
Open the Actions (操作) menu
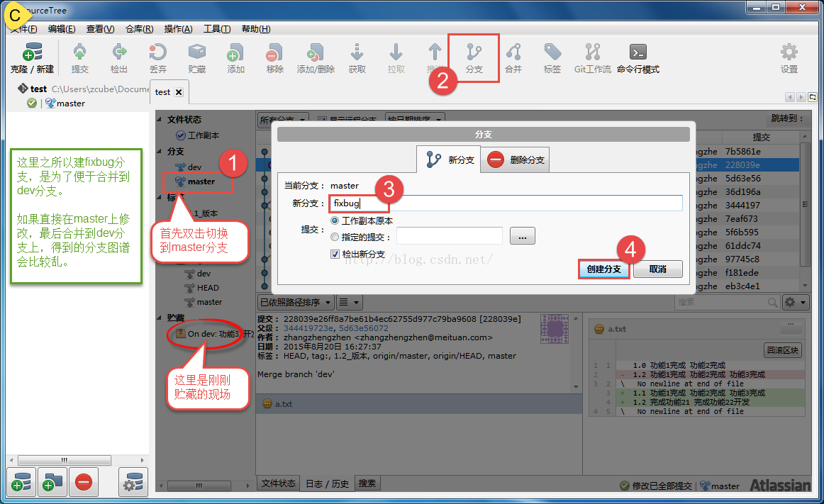[x=178, y=29]
